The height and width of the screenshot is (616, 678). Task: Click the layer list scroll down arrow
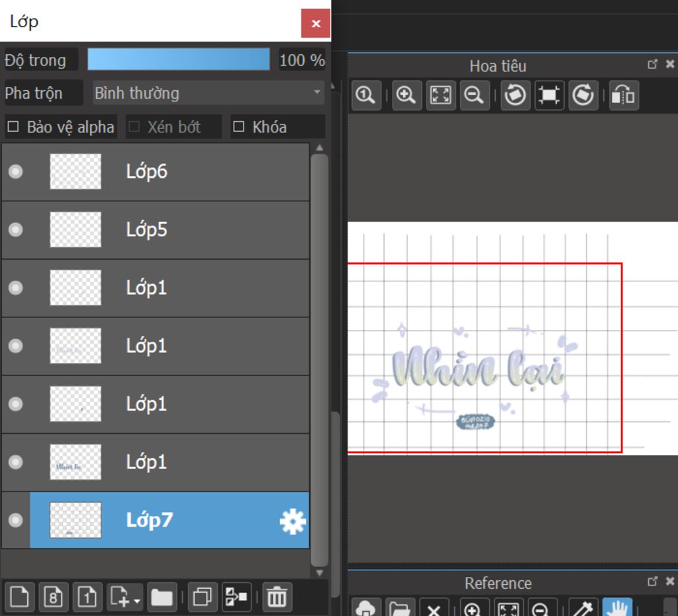[320, 573]
